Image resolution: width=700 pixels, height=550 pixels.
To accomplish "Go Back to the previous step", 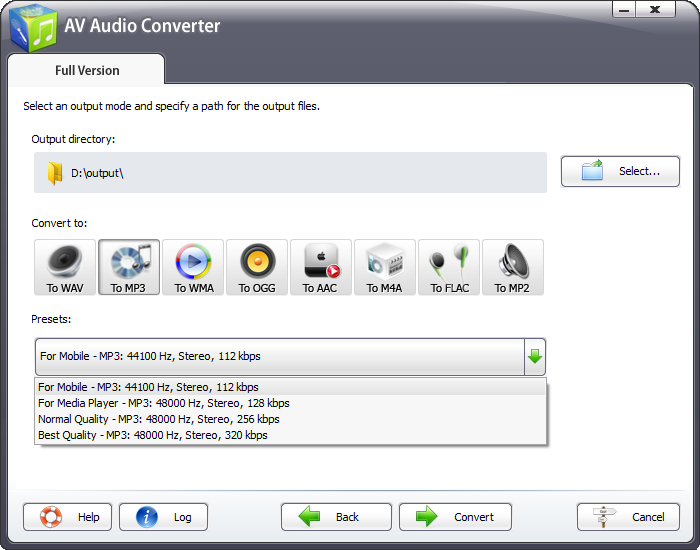I will 336,517.
